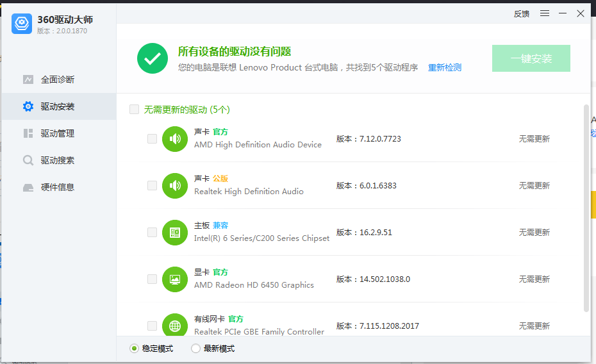Switch to 驱动管理 in the sidebar
The width and height of the screenshot is (596, 364).
58,133
